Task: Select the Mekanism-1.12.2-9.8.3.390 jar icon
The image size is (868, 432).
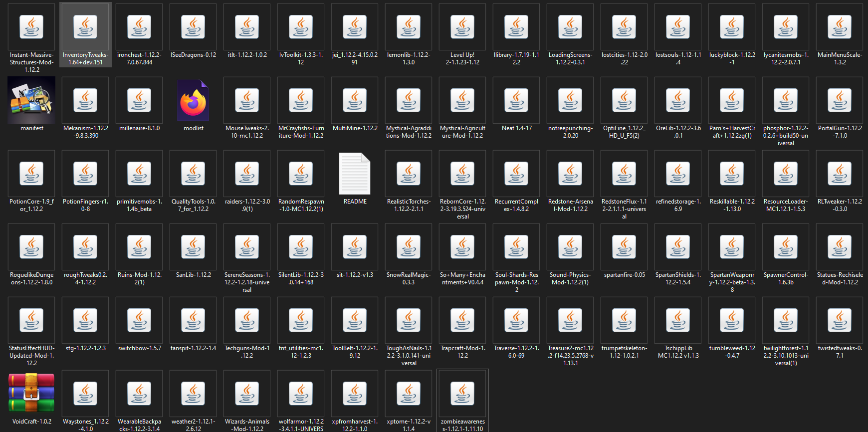Action: point(85,100)
